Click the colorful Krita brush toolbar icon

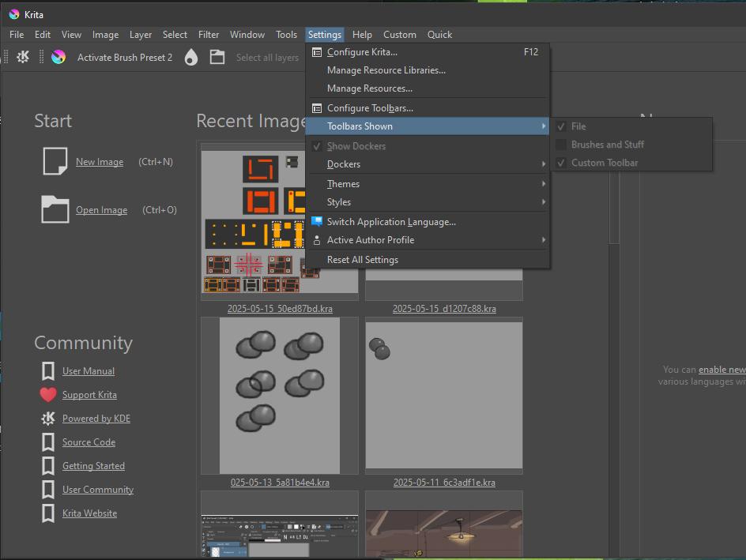58,57
